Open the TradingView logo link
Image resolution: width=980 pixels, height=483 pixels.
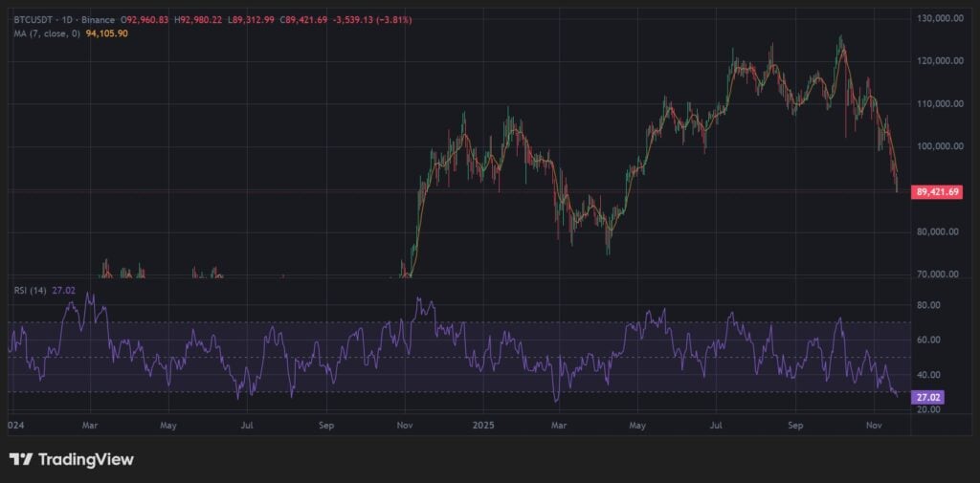coord(71,459)
